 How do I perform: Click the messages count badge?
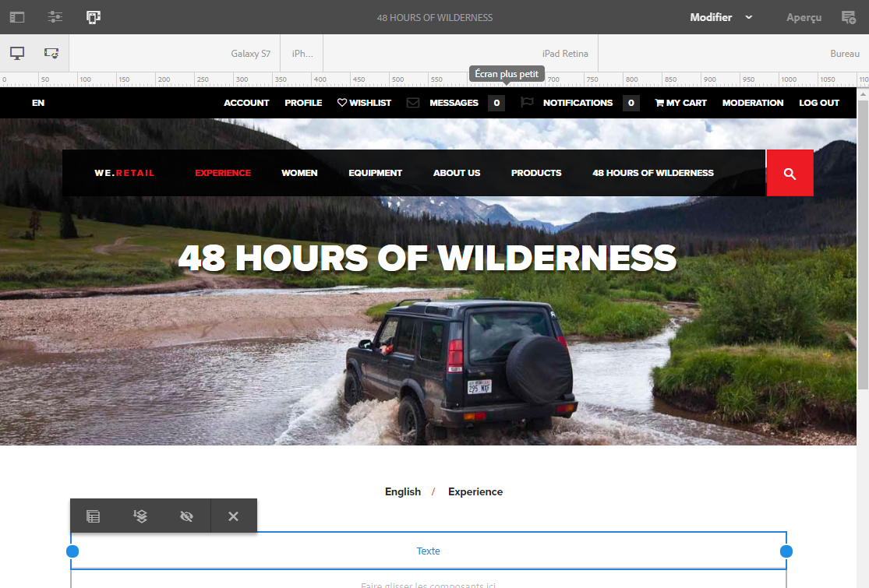(496, 103)
